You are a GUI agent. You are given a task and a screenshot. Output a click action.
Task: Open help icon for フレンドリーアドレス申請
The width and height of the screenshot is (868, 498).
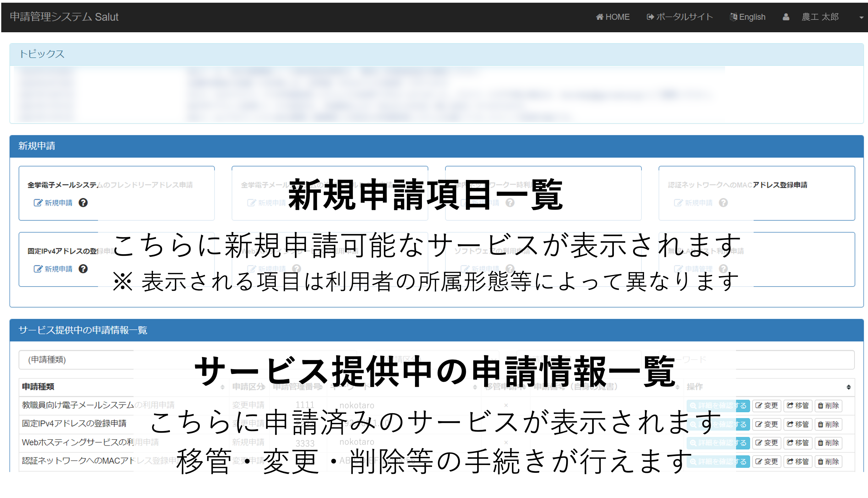coord(83,203)
